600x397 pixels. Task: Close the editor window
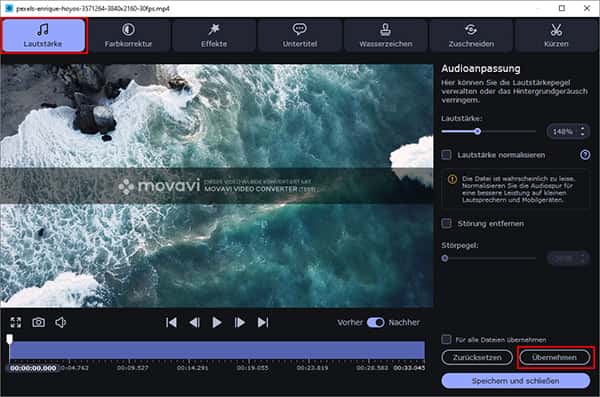(x=587, y=8)
